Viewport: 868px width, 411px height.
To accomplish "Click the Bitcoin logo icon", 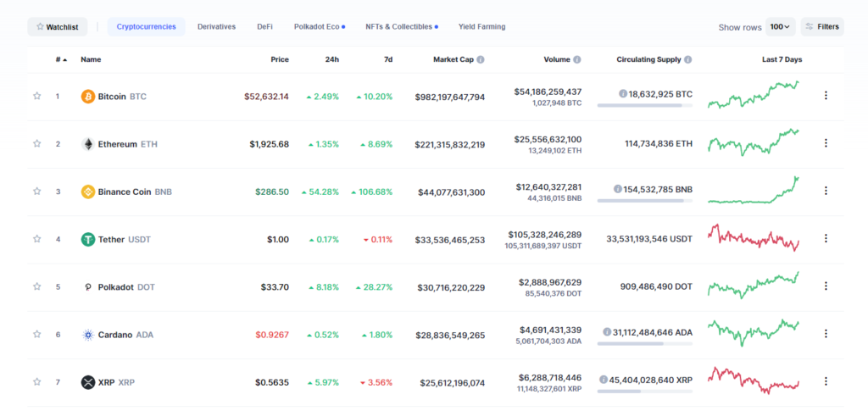I will coord(88,97).
